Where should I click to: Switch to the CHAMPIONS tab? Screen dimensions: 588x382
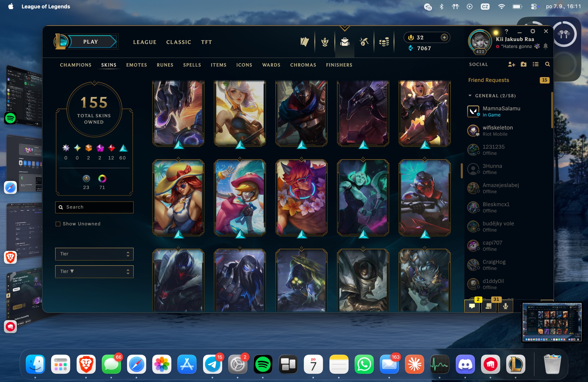click(x=76, y=65)
